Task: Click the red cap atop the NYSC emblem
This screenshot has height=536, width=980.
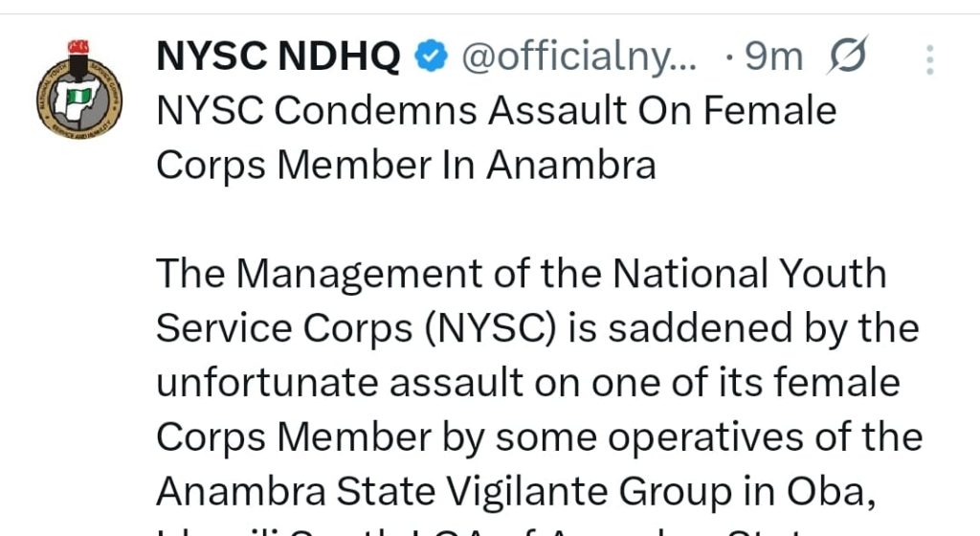Action: point(78,47)
